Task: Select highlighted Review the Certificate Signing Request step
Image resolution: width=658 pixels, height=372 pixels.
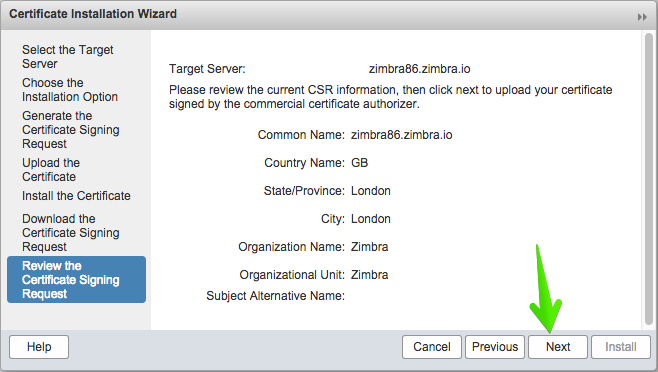Action: coord(76,280)
